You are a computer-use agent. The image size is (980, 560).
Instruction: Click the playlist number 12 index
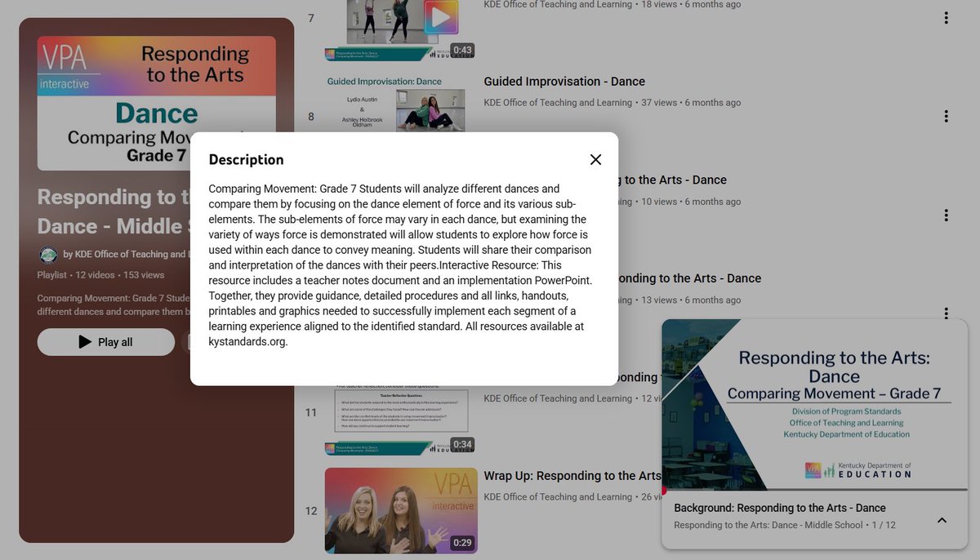click(x=310, y=511)
